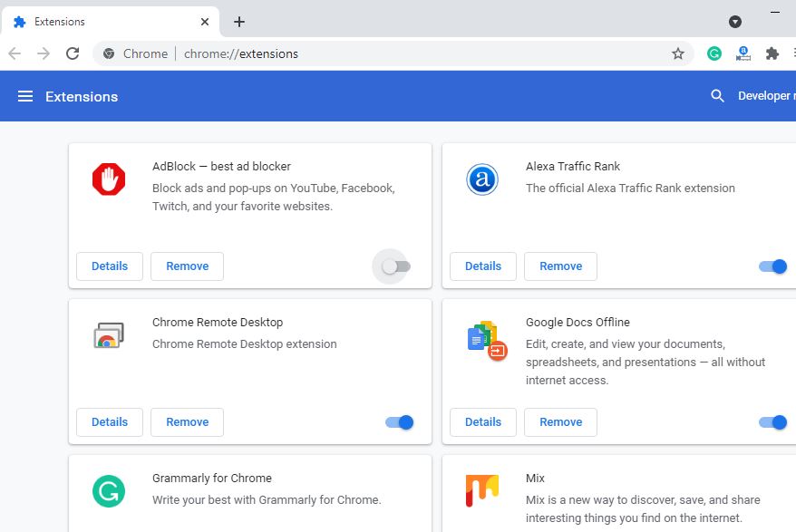Open Details for Chrome Remote Desktop
796x532 pixels.
click(110, 421)
